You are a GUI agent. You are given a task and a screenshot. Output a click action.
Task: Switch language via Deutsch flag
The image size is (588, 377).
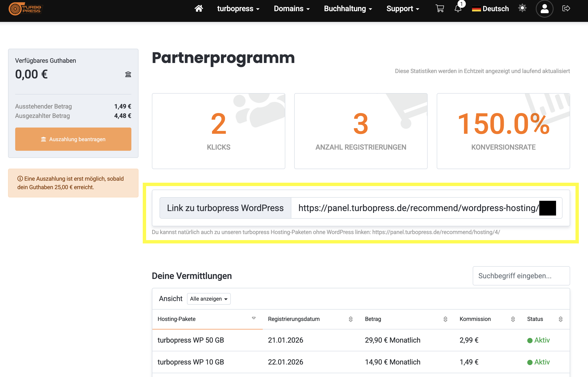[490, 9]
